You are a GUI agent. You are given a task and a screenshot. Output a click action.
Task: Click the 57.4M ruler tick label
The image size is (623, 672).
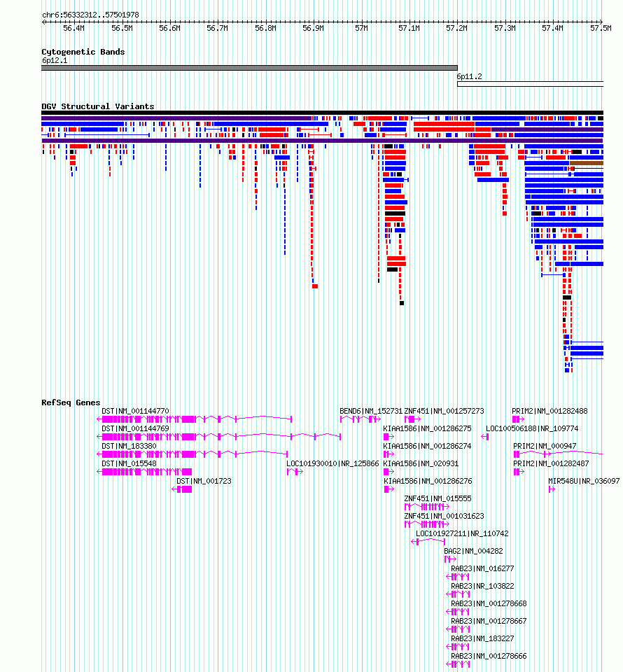[553, 28]
